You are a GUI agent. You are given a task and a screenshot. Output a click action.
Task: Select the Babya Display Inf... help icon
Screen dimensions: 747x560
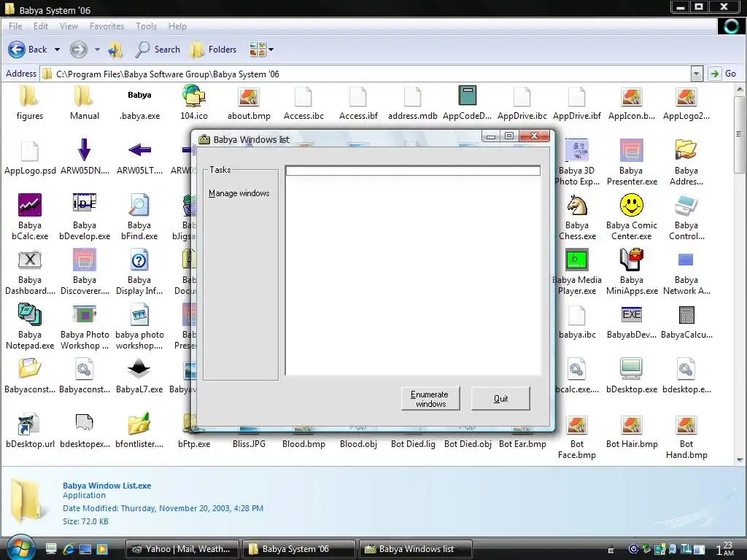pyautogui.click(x=139, y=260)
